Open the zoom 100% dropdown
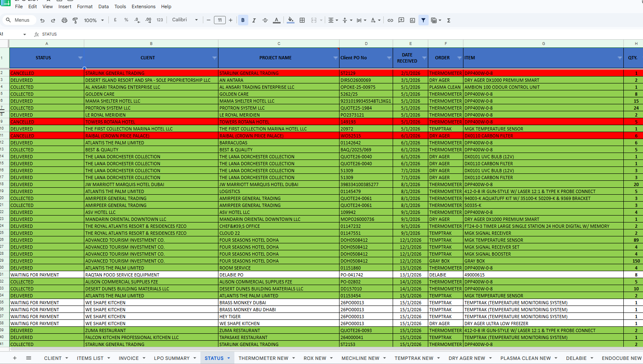Viewport: 643px width, 364px height. pyautogui.click(x=94, y=20)
